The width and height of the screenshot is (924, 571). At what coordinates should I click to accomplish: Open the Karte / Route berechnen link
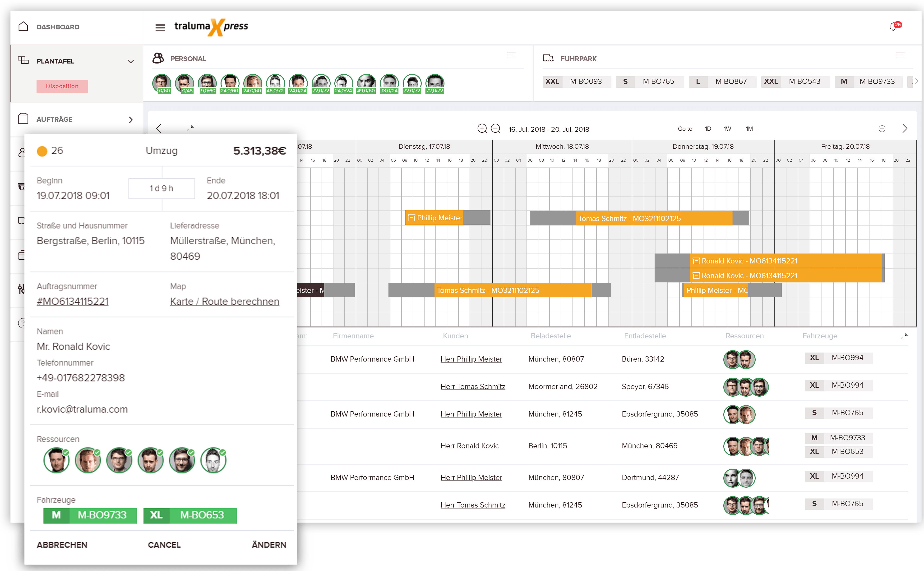click(225, 301)
